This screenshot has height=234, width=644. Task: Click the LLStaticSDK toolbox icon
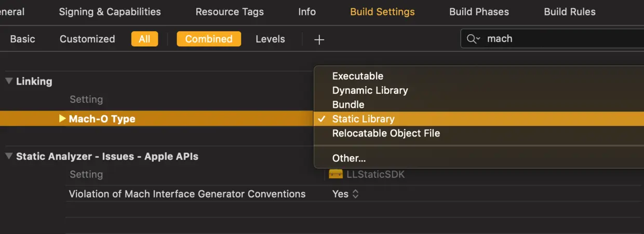coord(336,174)
